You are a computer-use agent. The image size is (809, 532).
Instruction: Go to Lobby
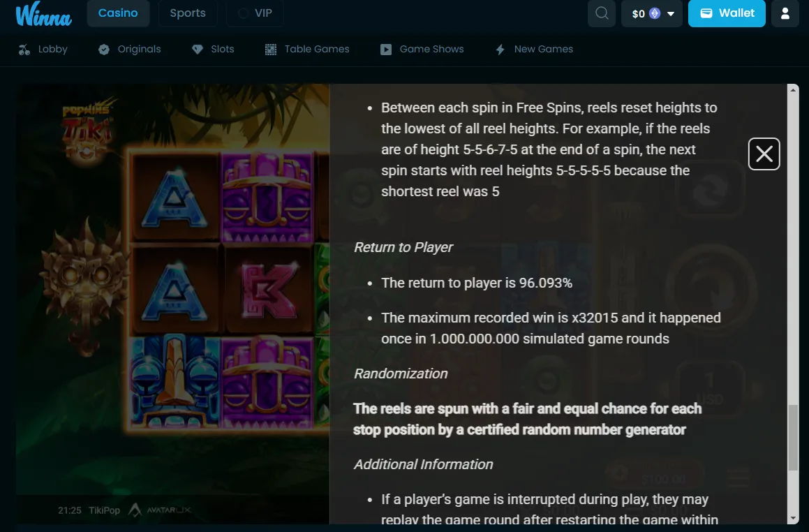tap(43, 49)
